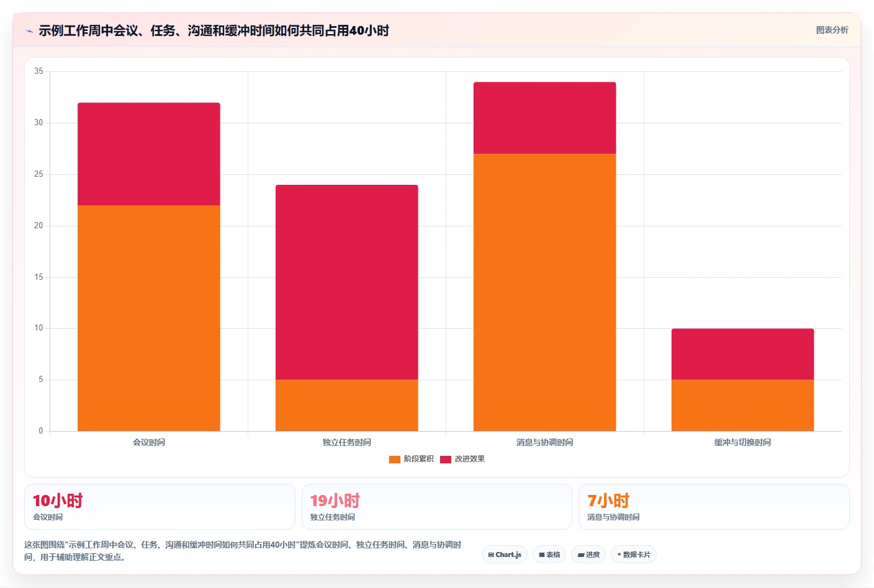
Task: Click the orange segment of 缓冲与切换时间 bar
Action: (742, 405)
